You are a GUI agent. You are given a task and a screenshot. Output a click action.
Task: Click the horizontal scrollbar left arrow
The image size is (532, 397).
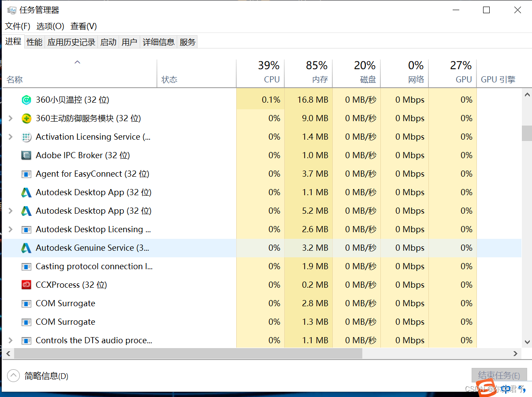coord(7,353)
